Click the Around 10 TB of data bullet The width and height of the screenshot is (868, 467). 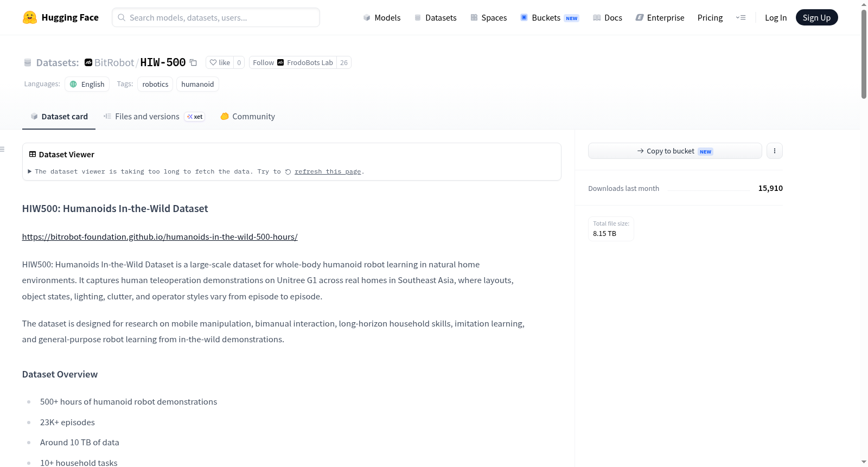80,442
